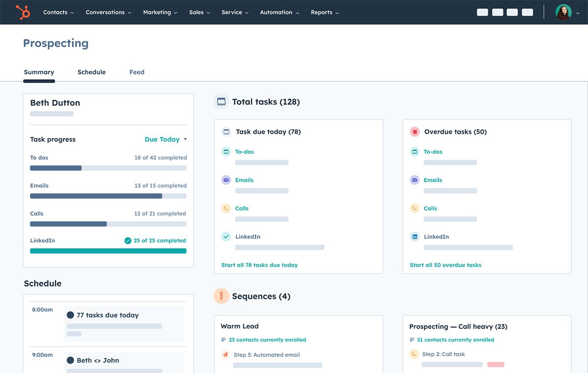Open the To-dos list under Task due today
The width and height of the screenshot is (588, 373).
(244, 152)
